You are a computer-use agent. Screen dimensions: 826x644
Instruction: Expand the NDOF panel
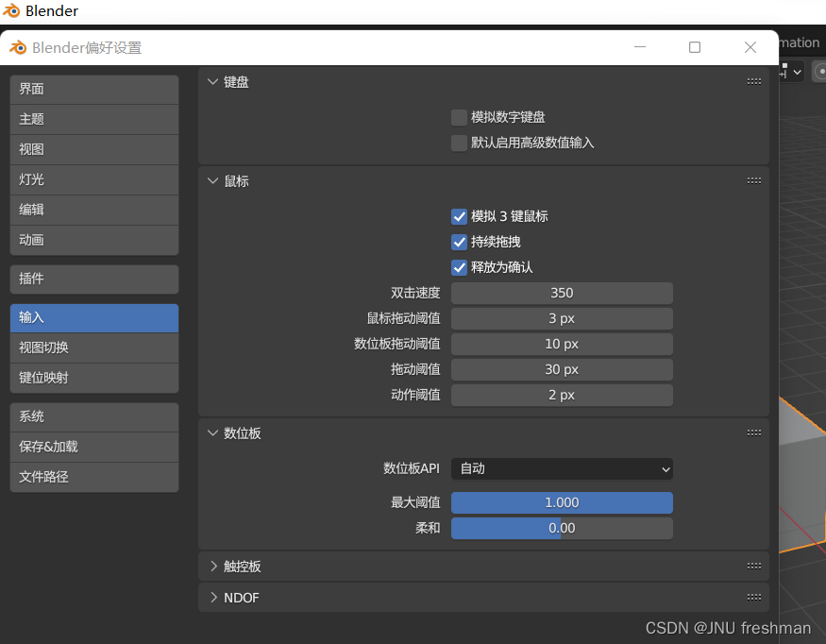(x=212, y=597)
